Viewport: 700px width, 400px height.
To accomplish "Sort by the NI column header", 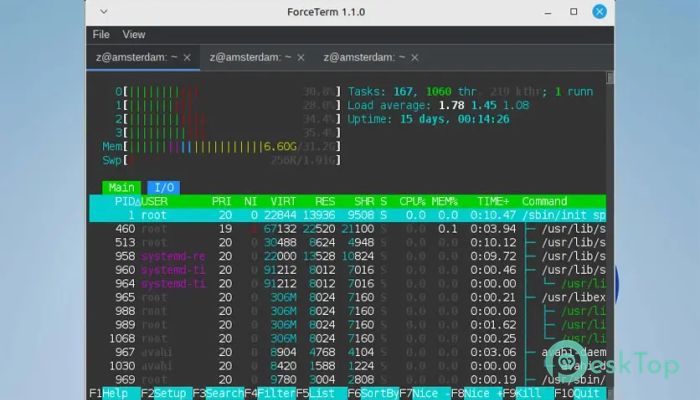I will (x=250, y=201).
